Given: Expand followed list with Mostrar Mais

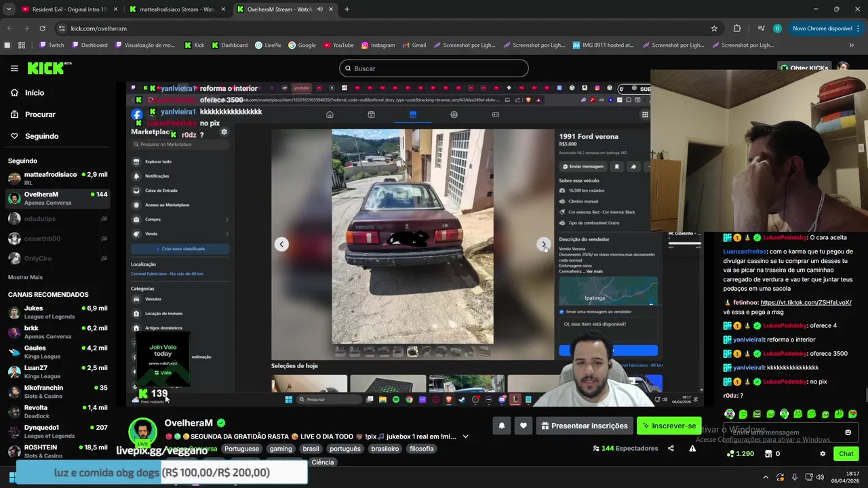Looking at the screenshot, I should (x=25, y=277).
